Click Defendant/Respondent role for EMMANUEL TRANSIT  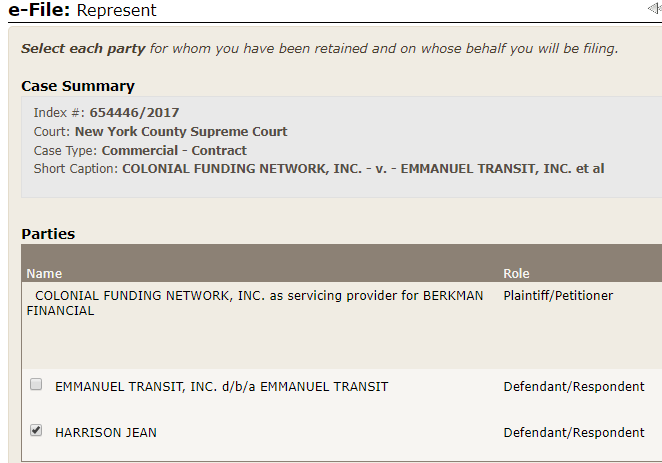pyautogui.click(x=573, y=386)
